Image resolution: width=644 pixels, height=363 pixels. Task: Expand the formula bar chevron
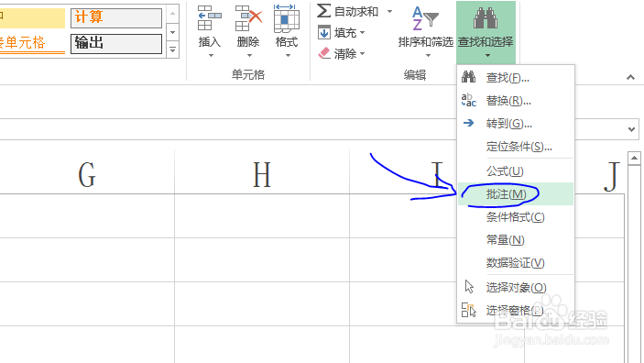point(632,129)
